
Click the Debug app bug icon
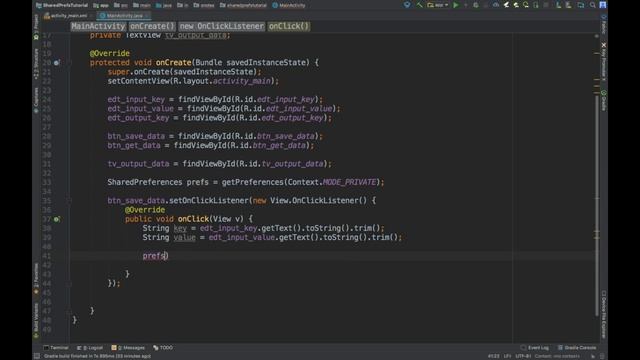coord(476,5)
